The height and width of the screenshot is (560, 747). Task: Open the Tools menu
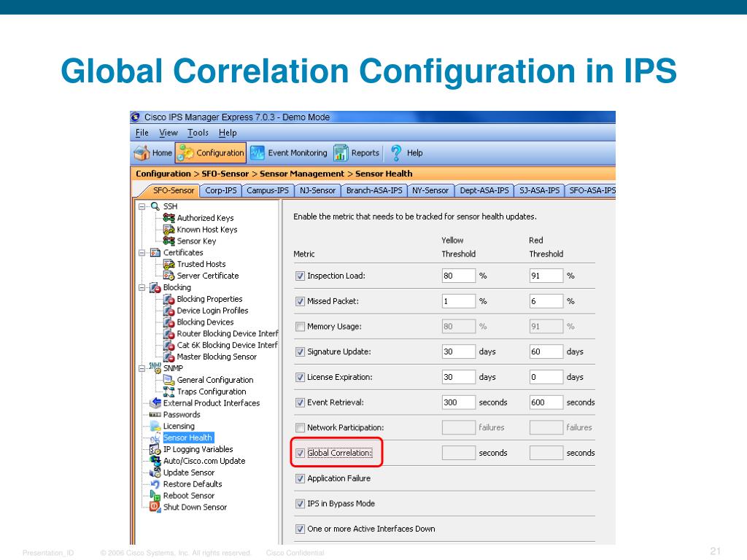198,133
